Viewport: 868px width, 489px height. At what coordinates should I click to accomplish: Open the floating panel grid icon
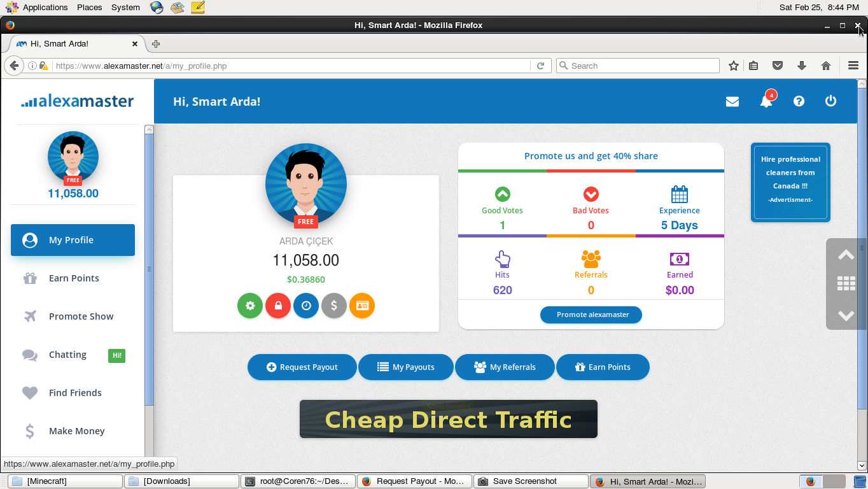[x=846, y=284]
